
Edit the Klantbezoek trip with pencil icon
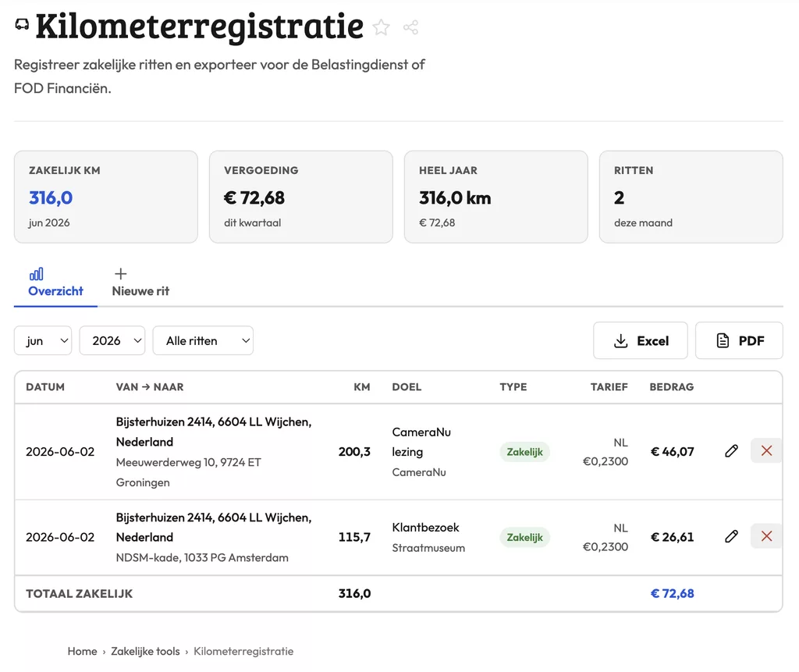click(731, 536)
